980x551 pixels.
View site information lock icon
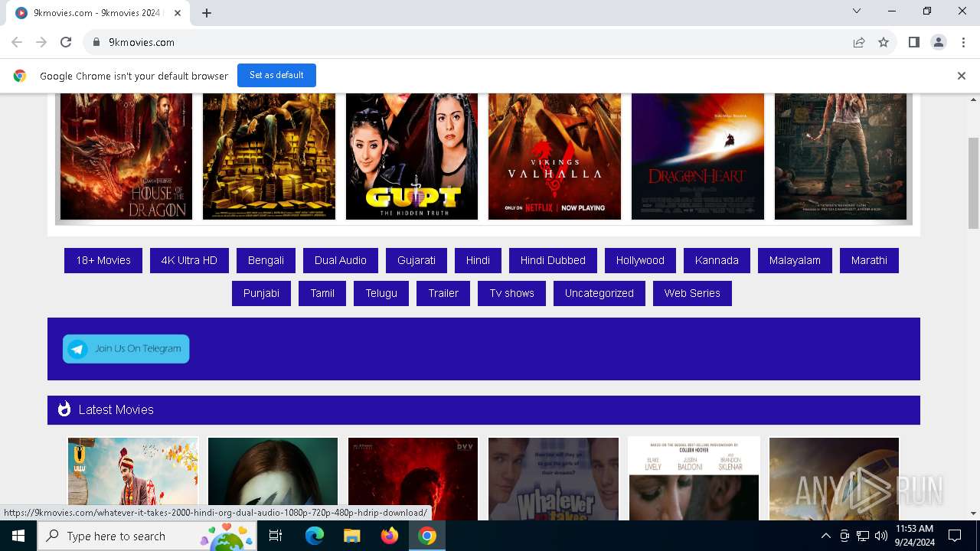(96, 42)
